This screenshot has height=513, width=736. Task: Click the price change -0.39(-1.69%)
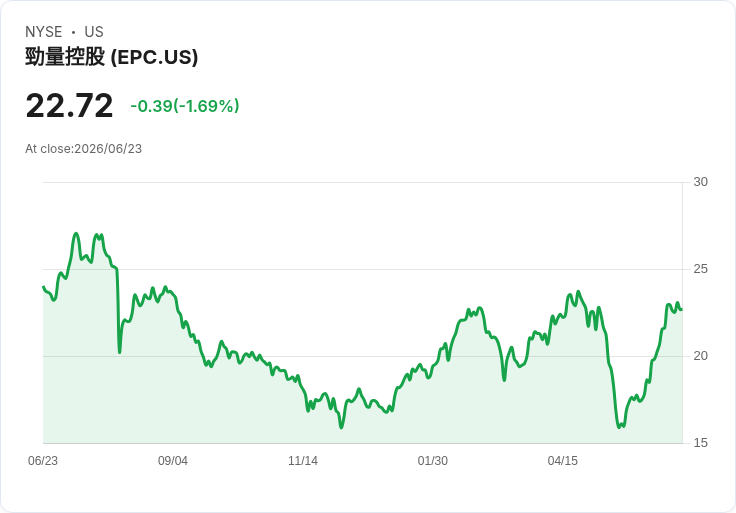[185, 106]
